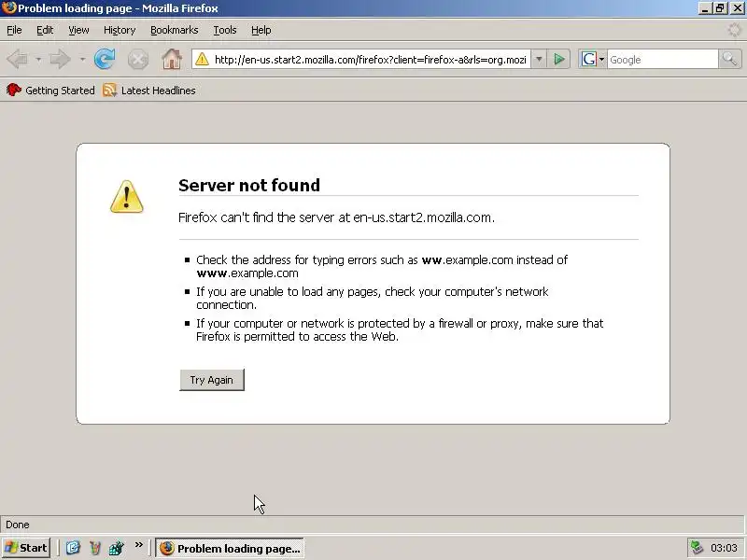Click the Done status bar text
The image size is (747, 560).
point(18,525)
